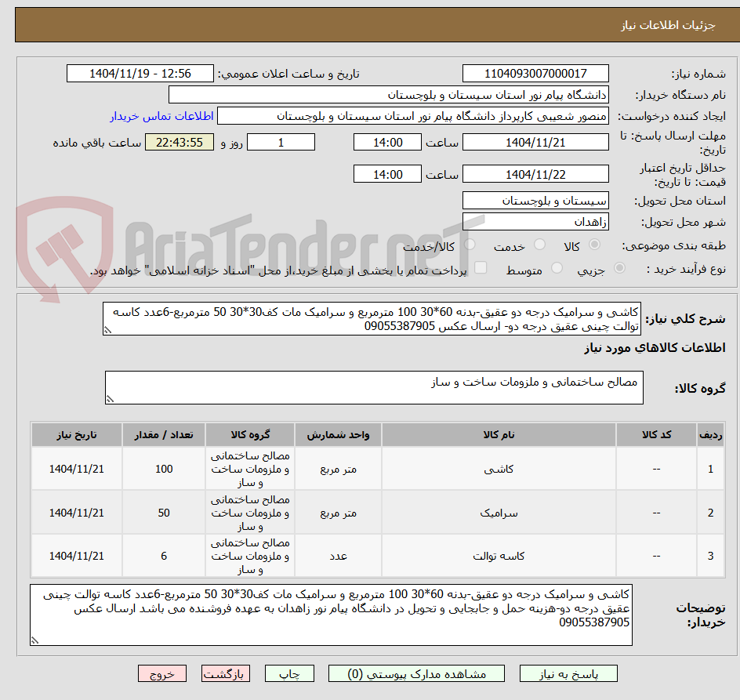Grab resize handle of شرح کلی نیاز box
Image resolution: width=740 pixels, height=700 pixels.
(107, 331)
